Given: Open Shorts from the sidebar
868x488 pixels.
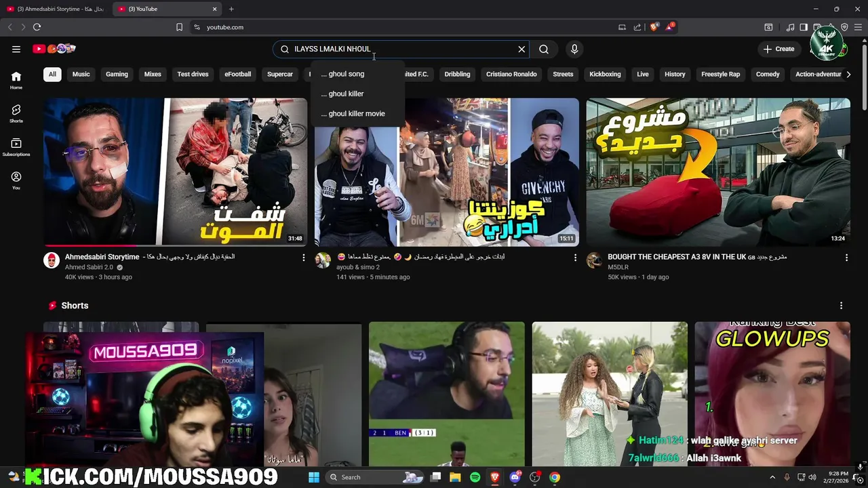Looking at the screenshot, I should coord(16,114).
